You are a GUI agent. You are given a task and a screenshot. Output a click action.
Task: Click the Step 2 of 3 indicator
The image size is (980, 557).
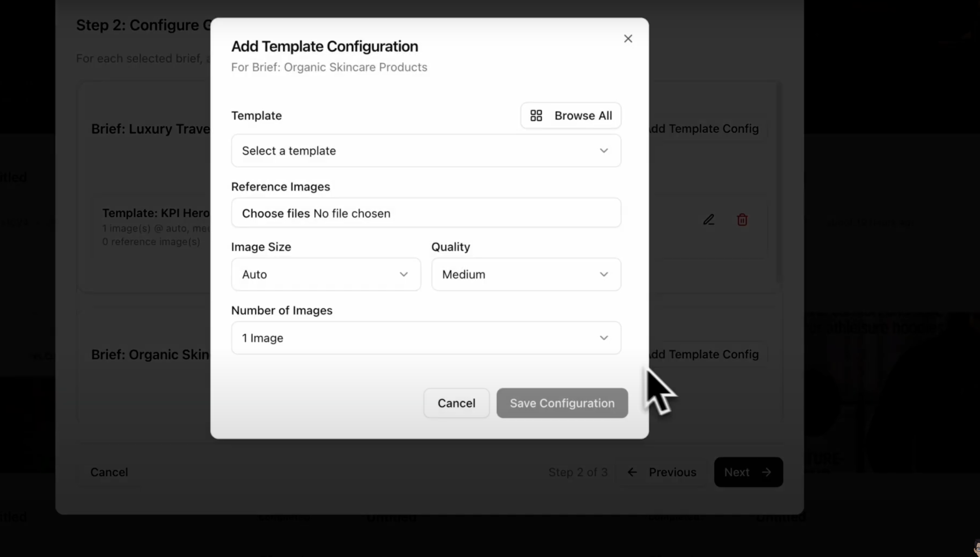(578, 472)
